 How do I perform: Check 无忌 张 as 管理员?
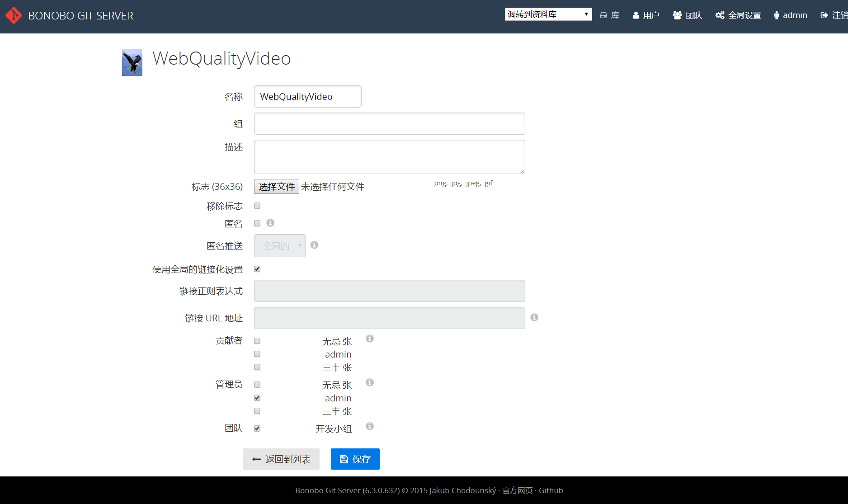(x=257, y=385)
